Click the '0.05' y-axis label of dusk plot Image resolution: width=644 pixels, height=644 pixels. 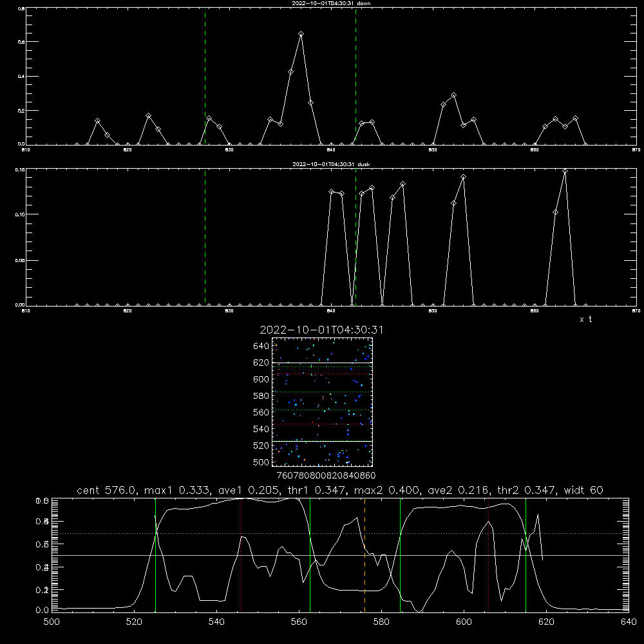click(x=20, y=260)
